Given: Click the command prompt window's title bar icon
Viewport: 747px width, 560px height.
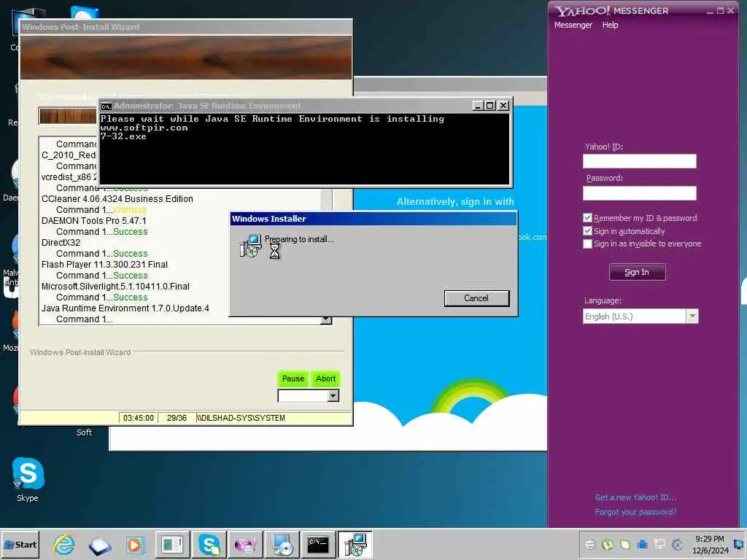Looking at the screenshot, I should tap(107, 106).
